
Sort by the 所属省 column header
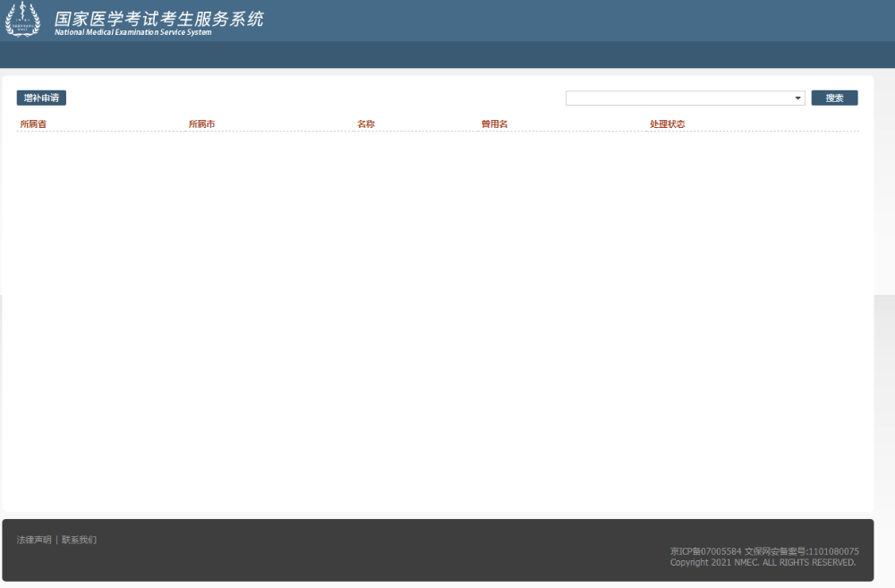[34, 124]
